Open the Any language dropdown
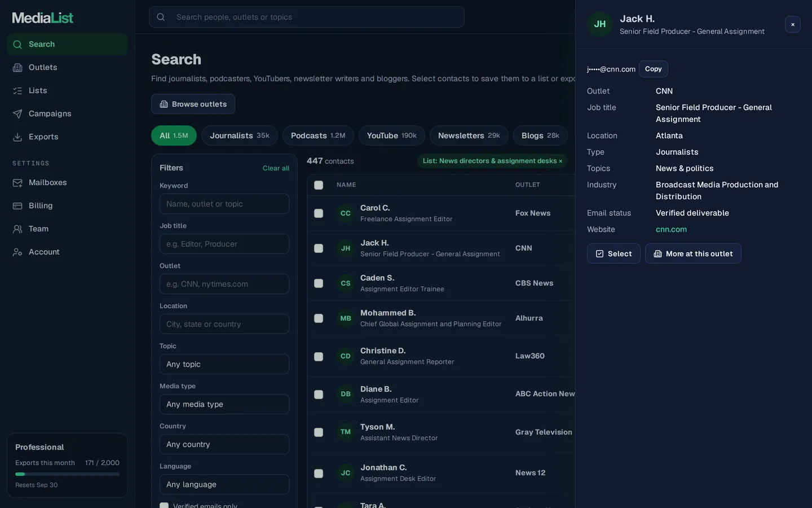This screenshot has width=812, height=508. [x=224, y=484]
